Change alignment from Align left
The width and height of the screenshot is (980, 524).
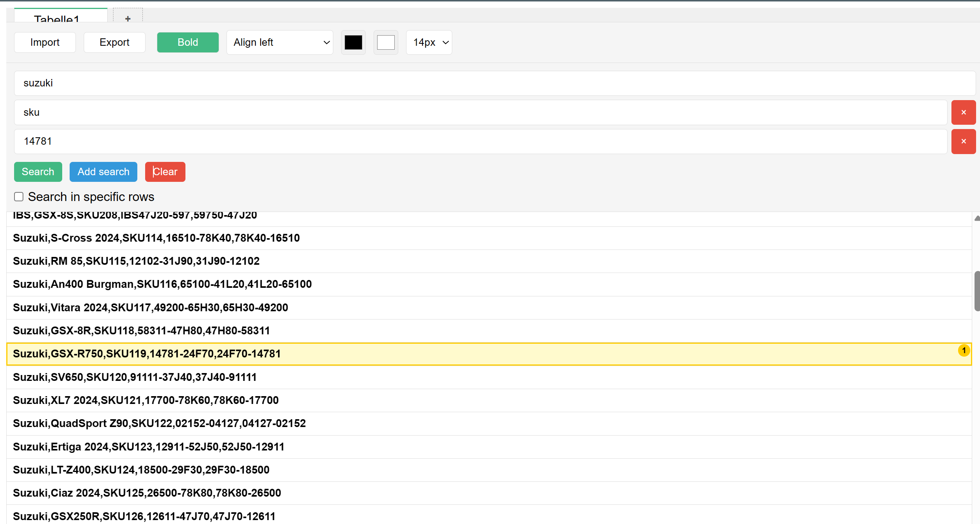coord(279,42)
